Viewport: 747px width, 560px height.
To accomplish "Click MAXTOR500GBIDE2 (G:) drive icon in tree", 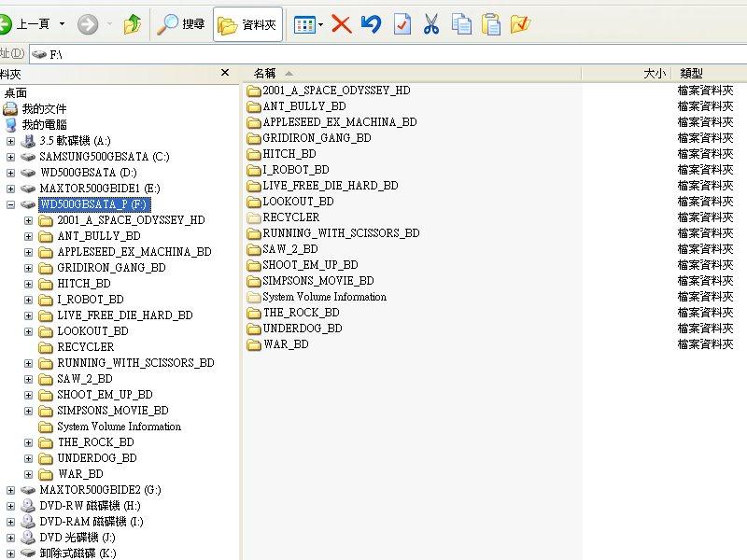I will tap(28, 490).
